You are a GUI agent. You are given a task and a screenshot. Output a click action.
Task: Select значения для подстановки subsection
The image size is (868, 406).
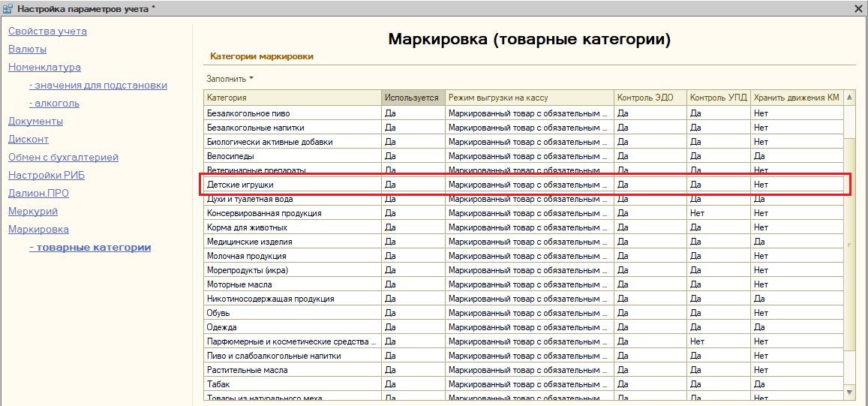point(98,86)
